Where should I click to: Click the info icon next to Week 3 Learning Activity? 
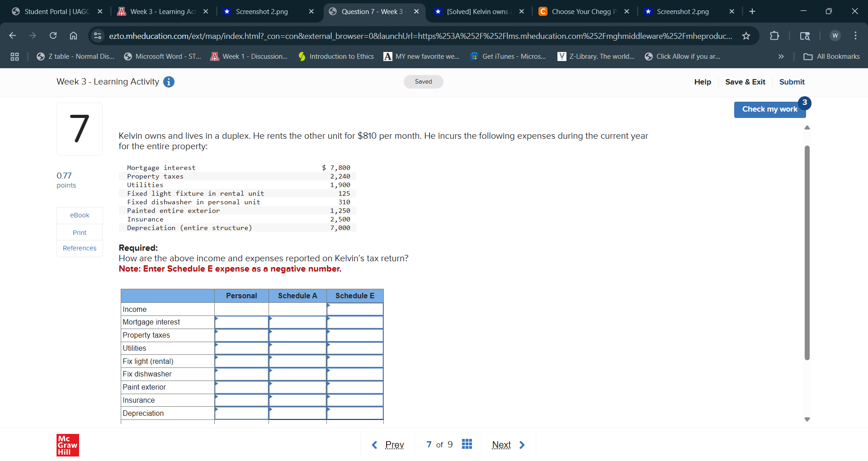coord(169,82)
